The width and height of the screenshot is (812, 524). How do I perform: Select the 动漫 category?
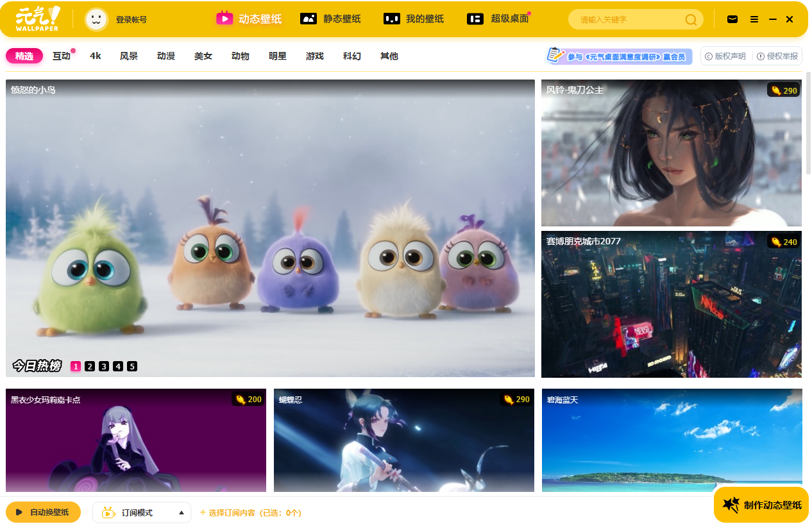coord(166,56)
